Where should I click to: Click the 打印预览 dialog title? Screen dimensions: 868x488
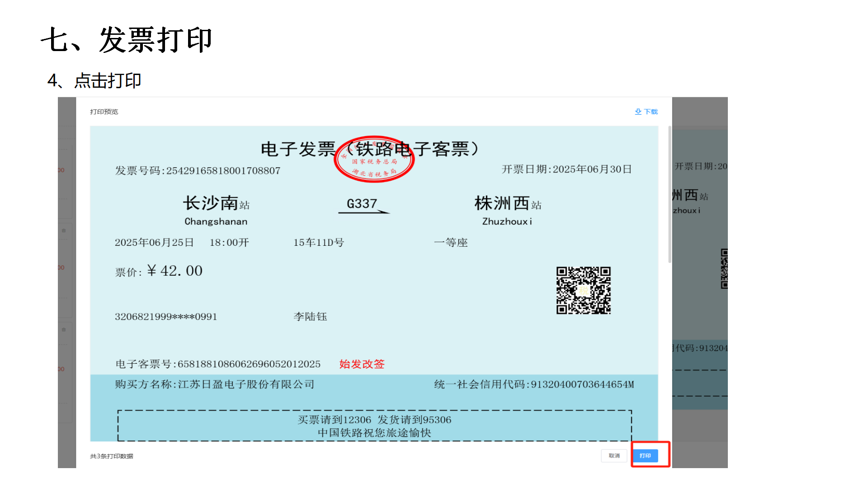104,112
